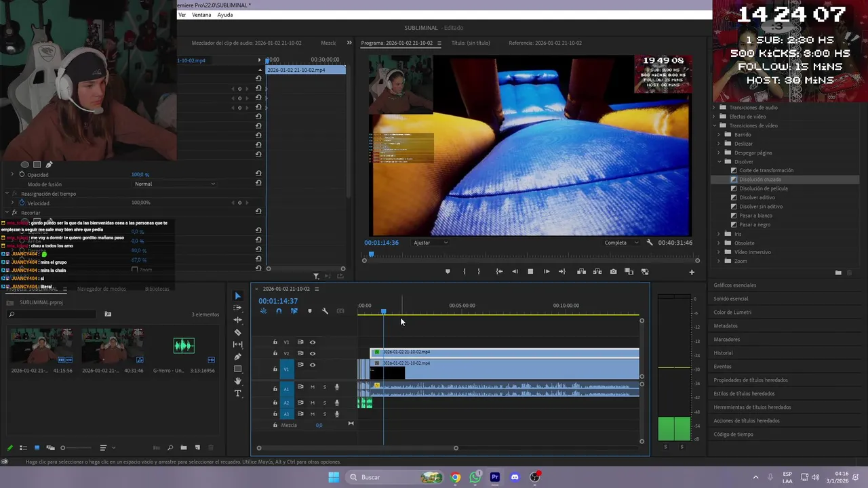Screen dimensions: 868x488
Task: Open the Ver menu
Action: [182, 15]
